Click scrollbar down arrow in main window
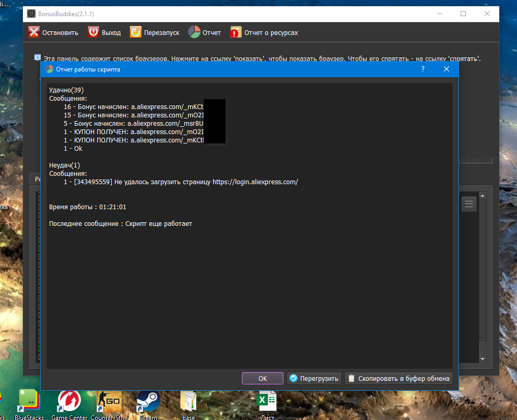Image resolution: width=517 pixels, height=420 pixels. pos(483,359)
